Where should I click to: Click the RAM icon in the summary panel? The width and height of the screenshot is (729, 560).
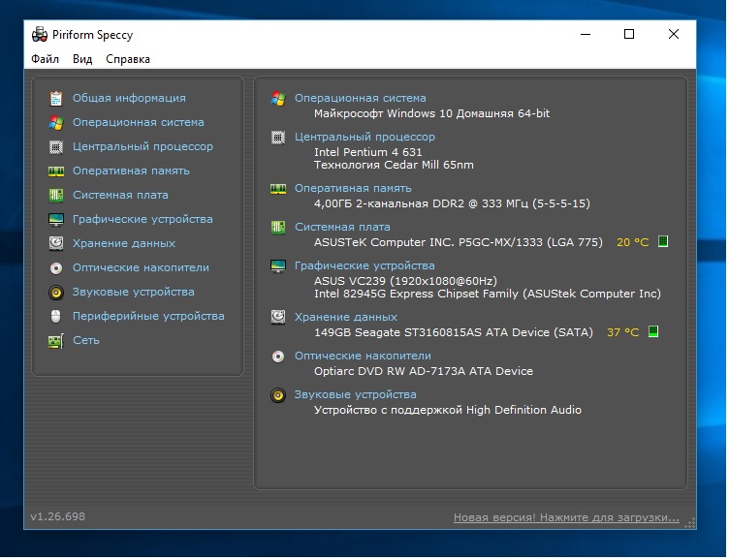tap(278, 189)
